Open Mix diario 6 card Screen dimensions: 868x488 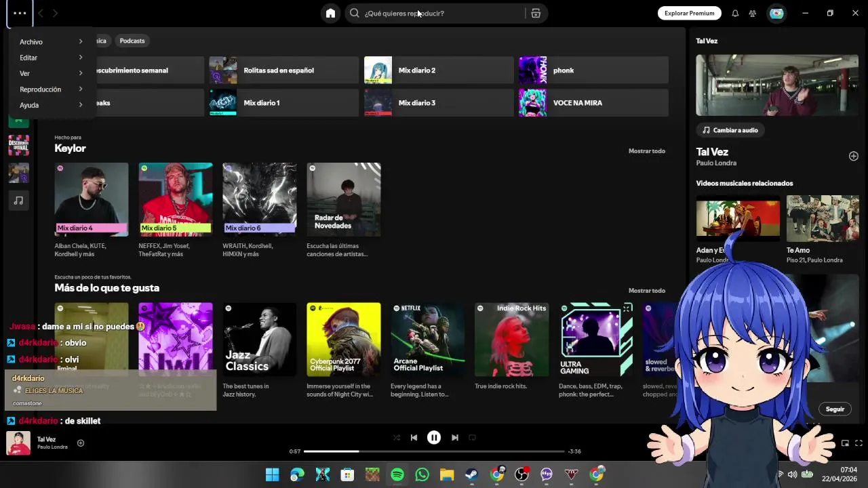pos(260,210)
